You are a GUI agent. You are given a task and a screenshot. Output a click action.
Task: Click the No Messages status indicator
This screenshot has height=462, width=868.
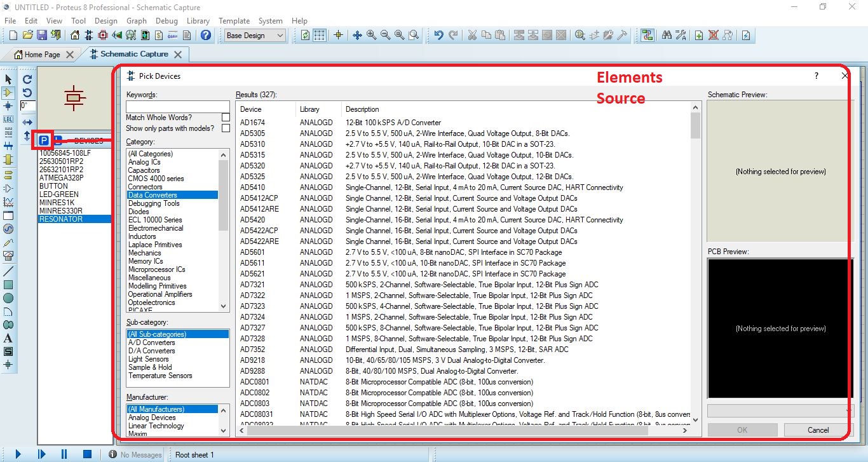(135, 454)
